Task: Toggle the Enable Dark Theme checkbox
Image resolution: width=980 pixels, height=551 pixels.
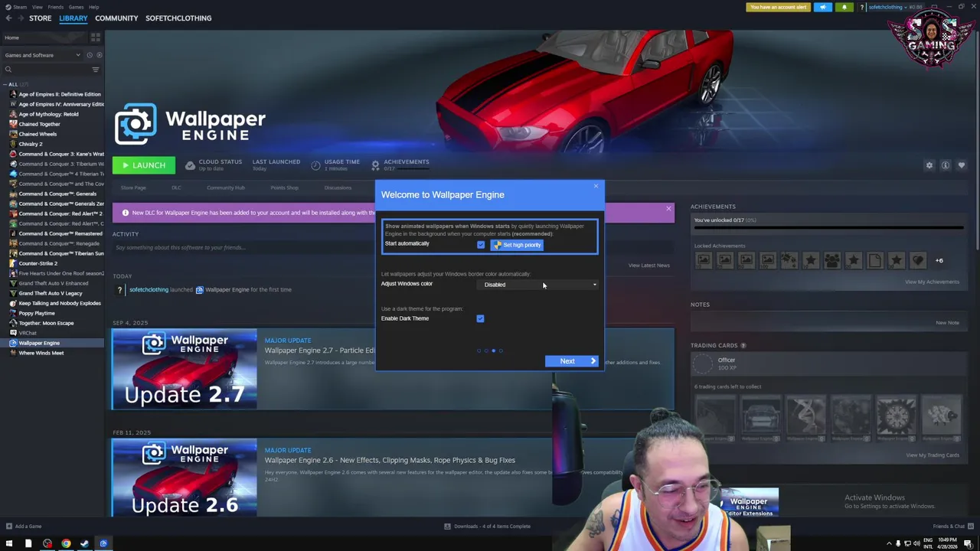Action: coord(480,318)
